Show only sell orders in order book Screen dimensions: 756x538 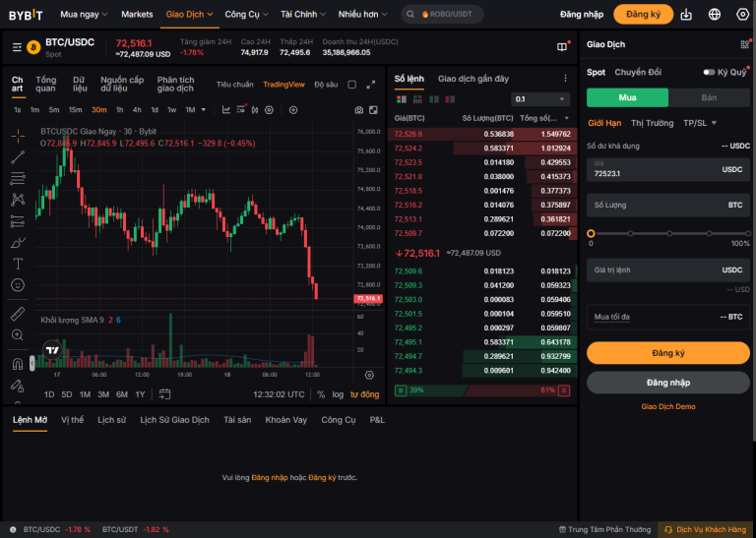tap(450, 99)
